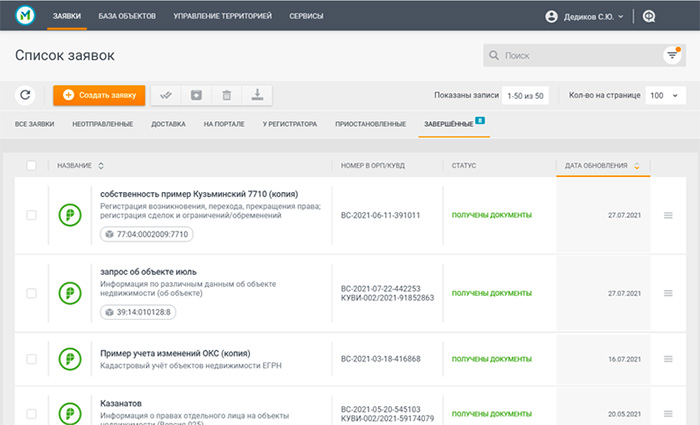Switch to НЕОТПРАВЛЕННЫЕ tab
Viewport: 700px width, 425px height.
point(103,124)
